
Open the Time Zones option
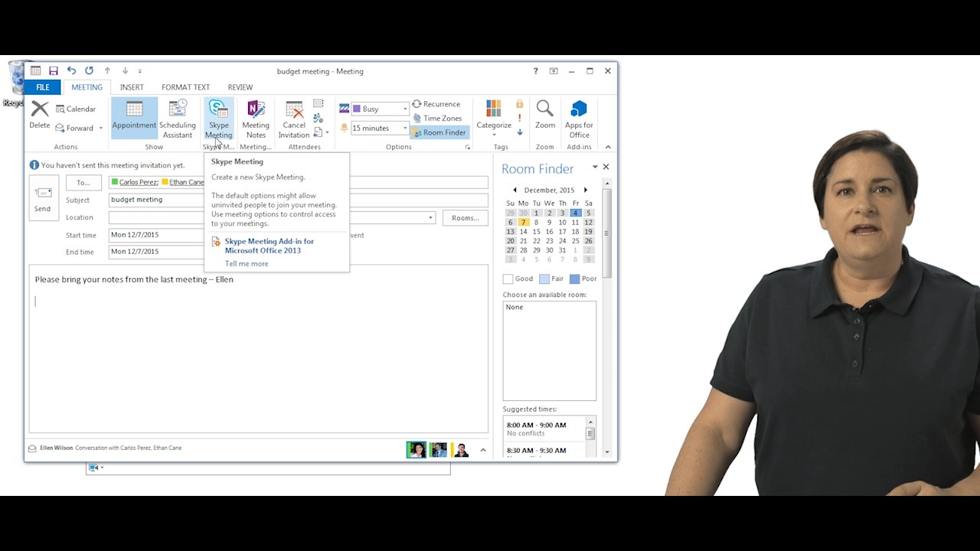(x=437, y=118)
